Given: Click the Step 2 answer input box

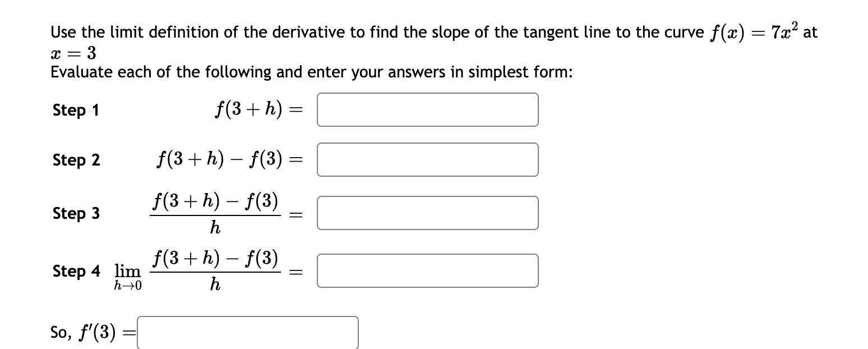Looking at the screenshot, I should (427, 160).
